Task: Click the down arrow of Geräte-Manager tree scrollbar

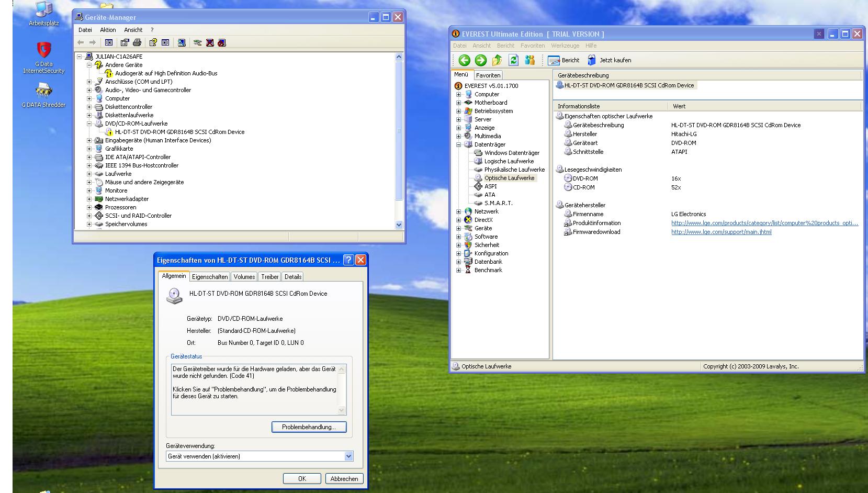Action: [x=399, y=225]
